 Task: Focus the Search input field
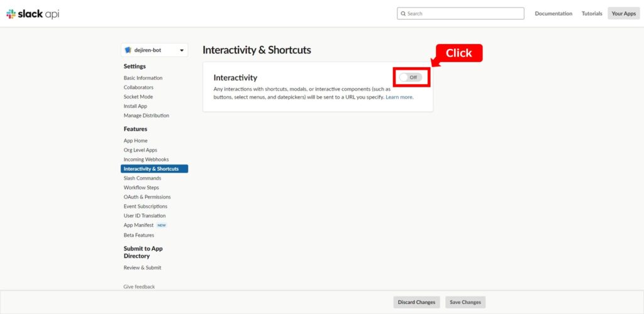pos(460,14)
